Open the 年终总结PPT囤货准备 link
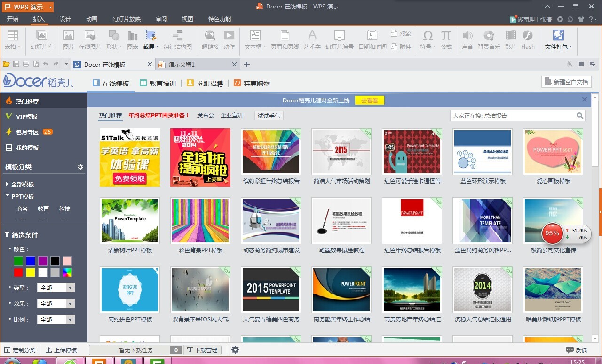This screenshot has width=602, height=364. click(159, 115)
